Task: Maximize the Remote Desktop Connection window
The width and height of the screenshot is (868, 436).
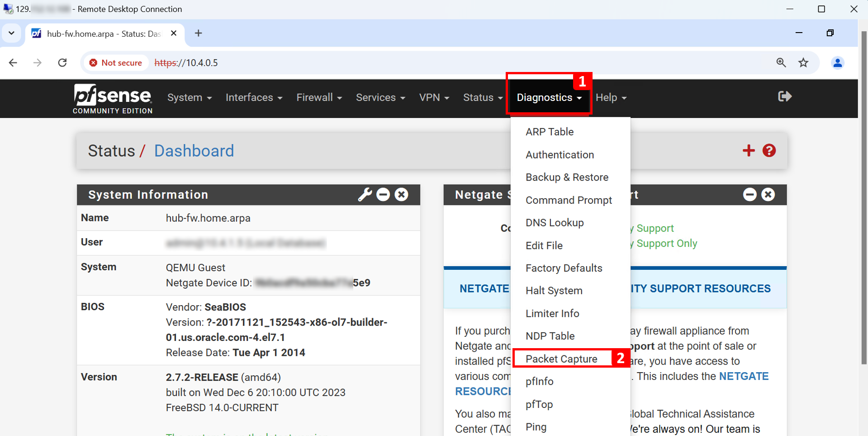Action: point(821,9)
